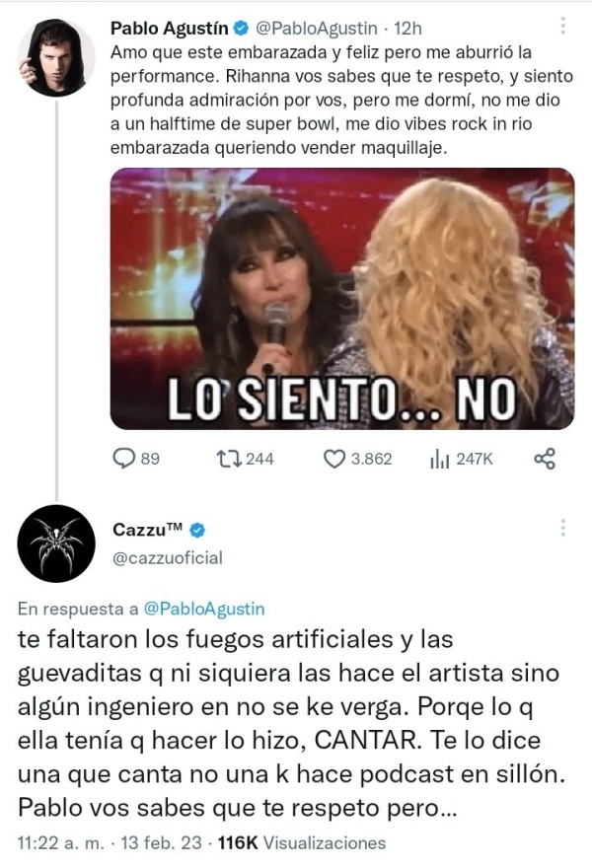This screenshot has width=592, height=868.
Task: Click the 12h timestamp on Pablo's tweet
Action: click(x=407, y=29)
